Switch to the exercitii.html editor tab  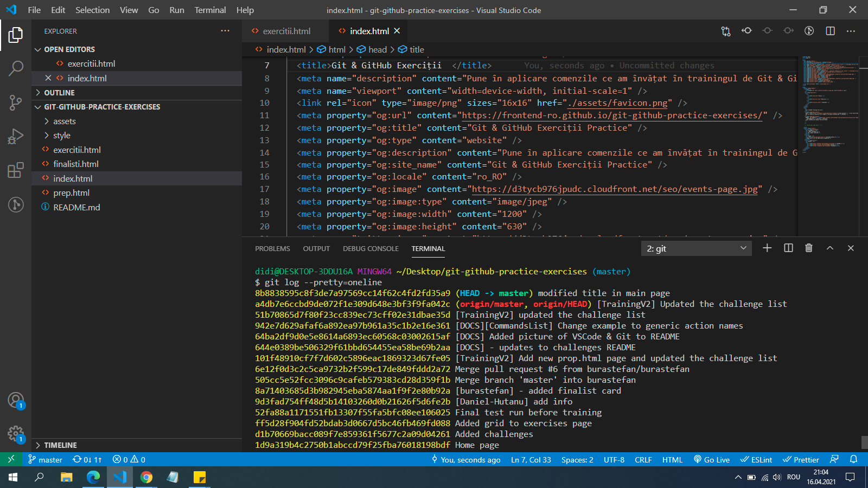pyautogui.click(x=286, y=31)
